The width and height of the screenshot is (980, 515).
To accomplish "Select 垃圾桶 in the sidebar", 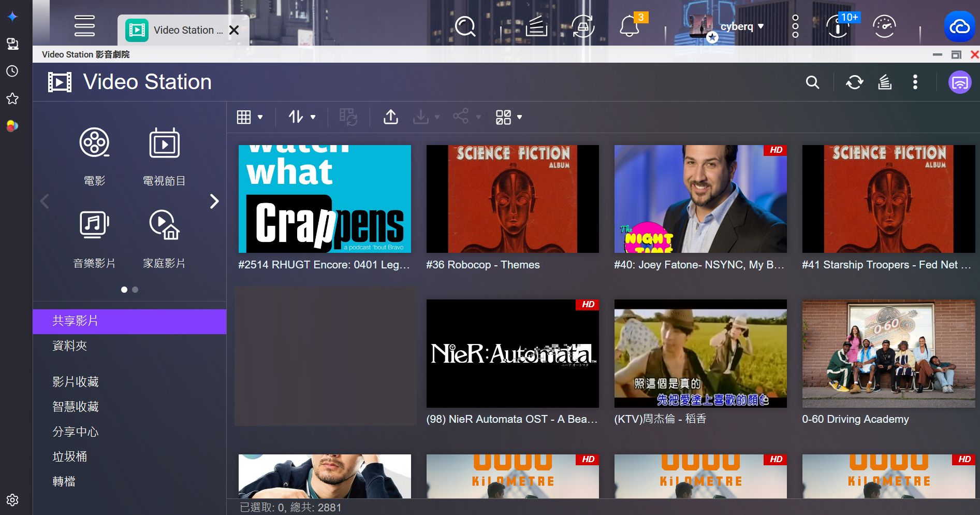I will point(129,457).
